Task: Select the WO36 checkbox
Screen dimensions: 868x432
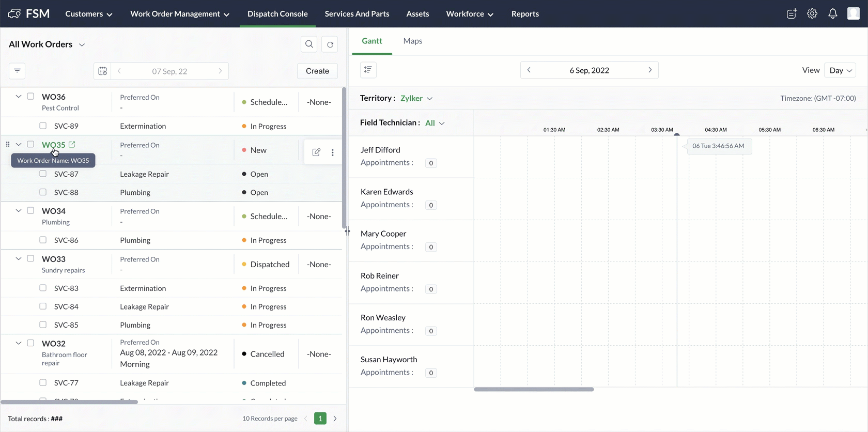Action: [x=30, y=96]
